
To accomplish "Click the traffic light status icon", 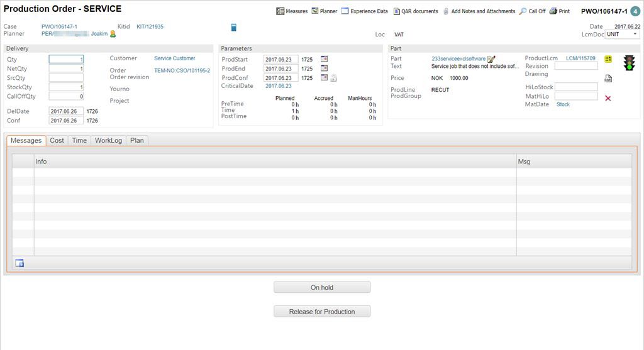I will tap(628, 63).
